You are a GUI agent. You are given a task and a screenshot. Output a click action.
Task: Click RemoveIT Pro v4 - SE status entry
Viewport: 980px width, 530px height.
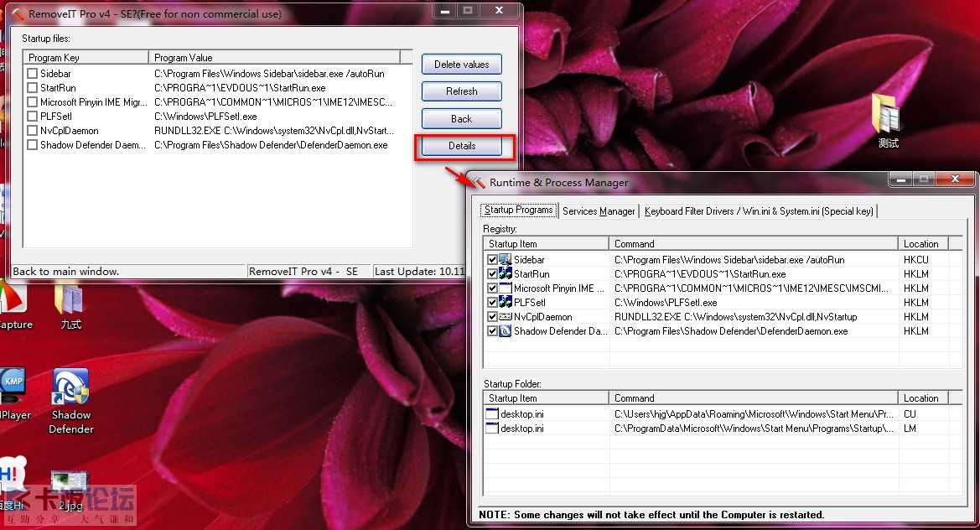click(309, 271)
